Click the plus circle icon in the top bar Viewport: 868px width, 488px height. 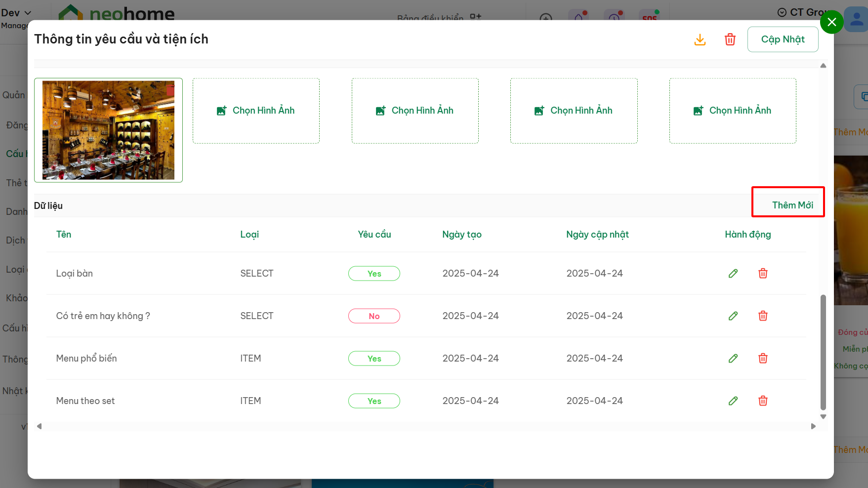pos(546,18)
